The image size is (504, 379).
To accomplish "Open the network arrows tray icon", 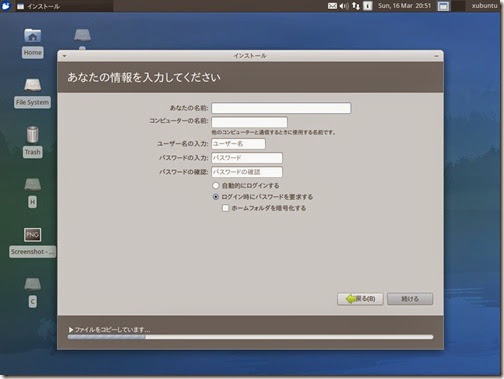I will 356,6.
